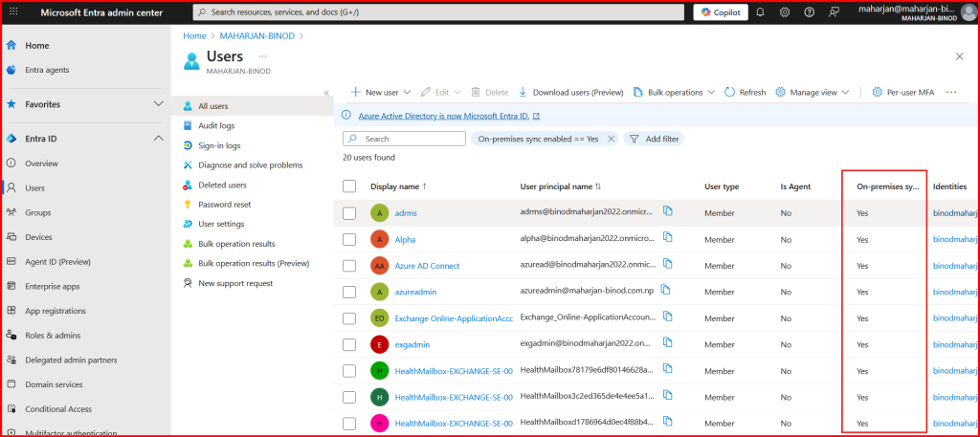Open the settings gear in header
This screenshot has height=437, width=980.
pyautogui.click(x=785, y=12)
